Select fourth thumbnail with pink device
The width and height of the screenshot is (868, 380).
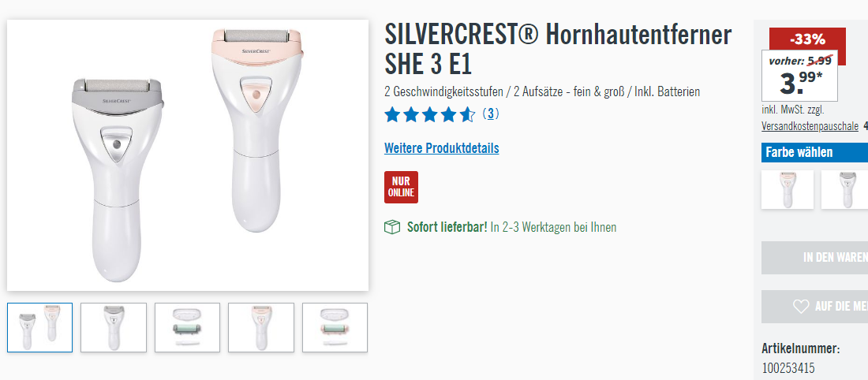pyautogui.click(x=260, y=327)
